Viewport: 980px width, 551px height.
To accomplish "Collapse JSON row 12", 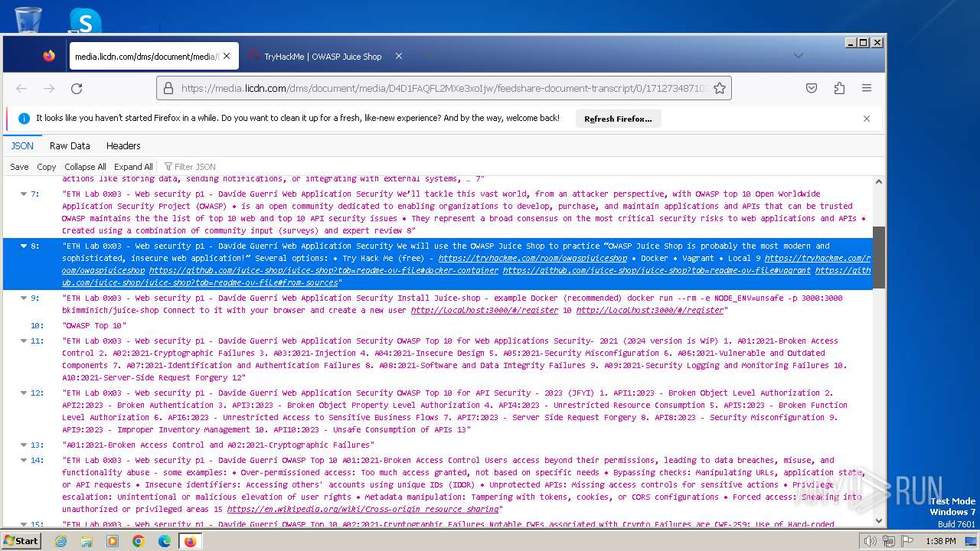I will [x=24, y=393].
